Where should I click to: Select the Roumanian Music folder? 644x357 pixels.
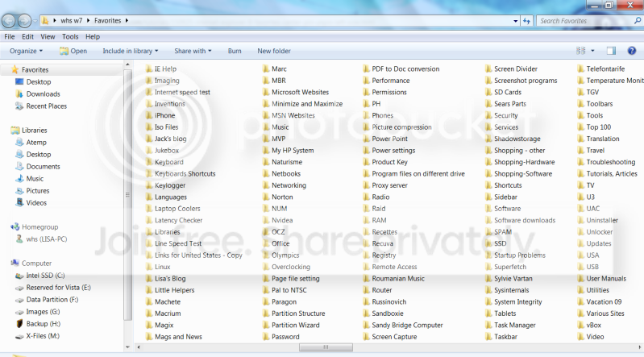(x=394, y=279)
